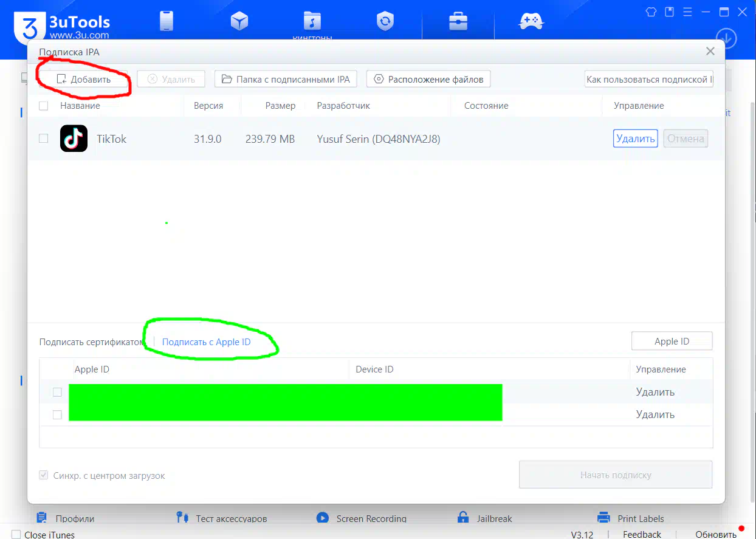This screenshot has width=756, height=539.
Task: Click the Название column header
Action: tap(80, 106)
